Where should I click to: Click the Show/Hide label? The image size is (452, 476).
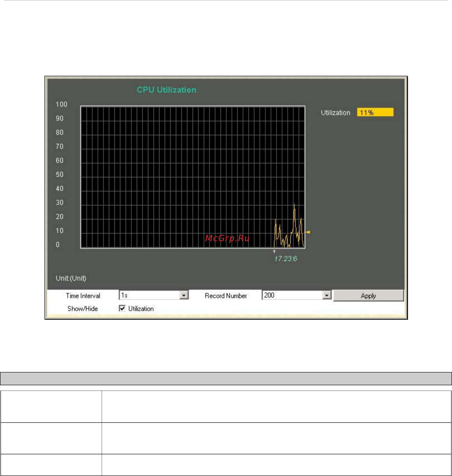82,309
